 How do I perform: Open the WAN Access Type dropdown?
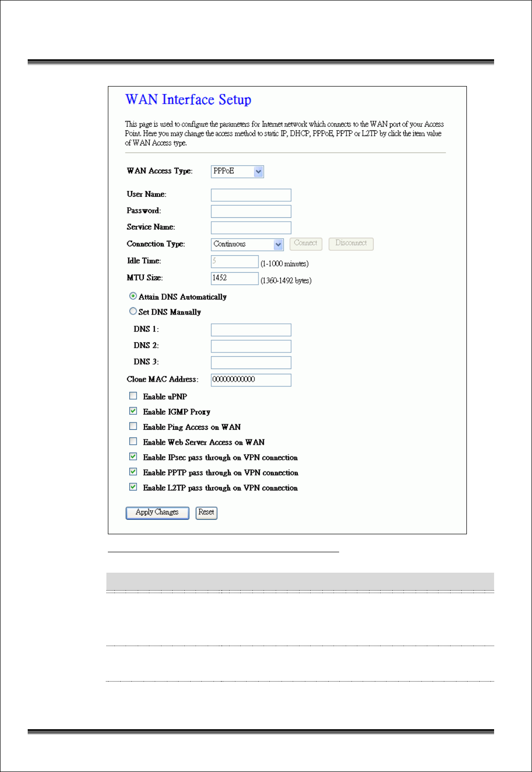pyautogui.click(x=237, y=171)
